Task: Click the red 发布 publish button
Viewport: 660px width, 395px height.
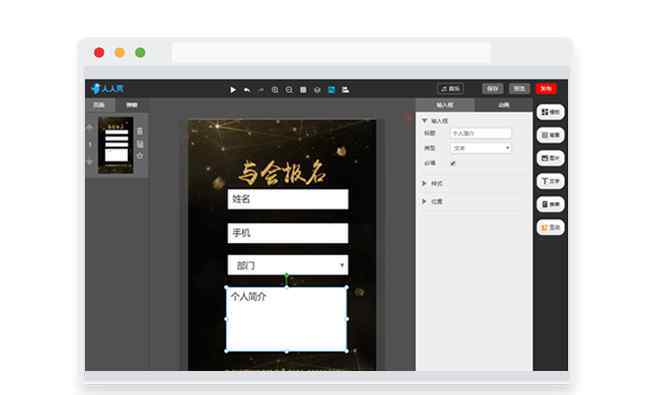Action: 546,88
